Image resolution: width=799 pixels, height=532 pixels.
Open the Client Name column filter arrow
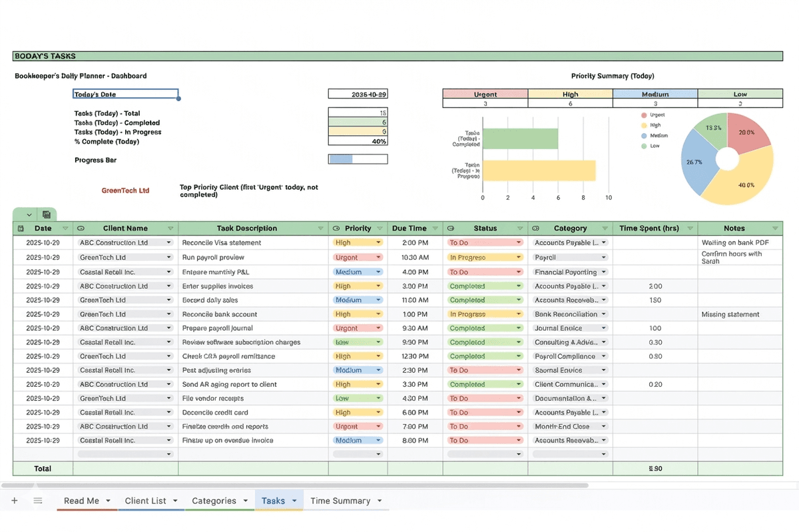(171, 228)
